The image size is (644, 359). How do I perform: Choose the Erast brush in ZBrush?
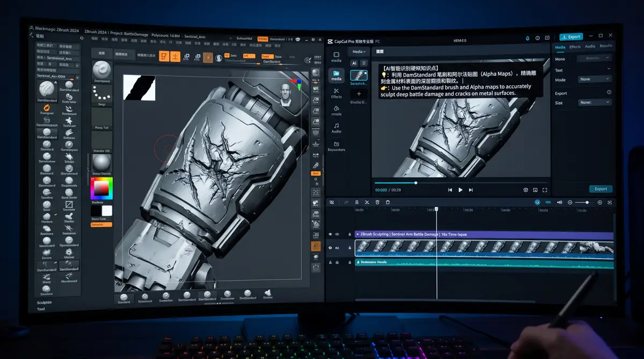[47, 206]
